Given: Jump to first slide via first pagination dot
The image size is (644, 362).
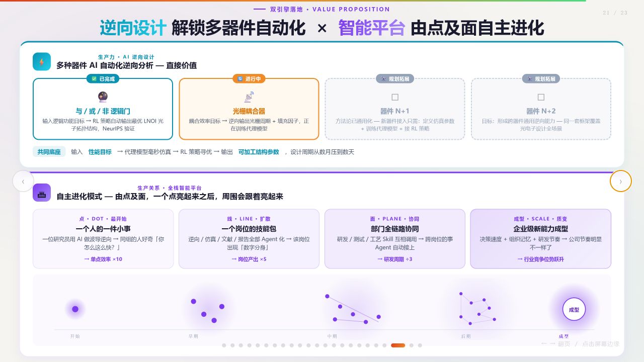Looking at the screenshot, I should pyautogui.click(x=224, y=345).
